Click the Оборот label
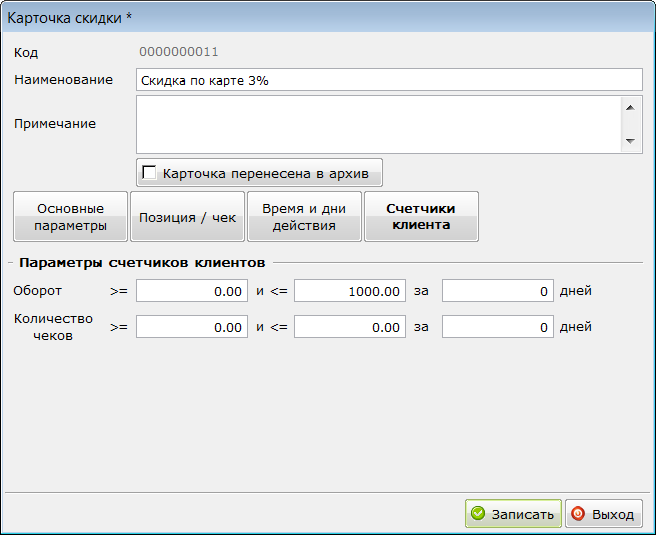 click(x=38, y=290)
